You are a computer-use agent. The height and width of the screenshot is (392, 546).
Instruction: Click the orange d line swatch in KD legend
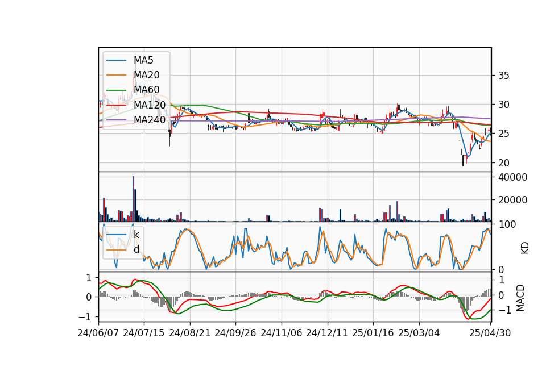tap(117, 249)
